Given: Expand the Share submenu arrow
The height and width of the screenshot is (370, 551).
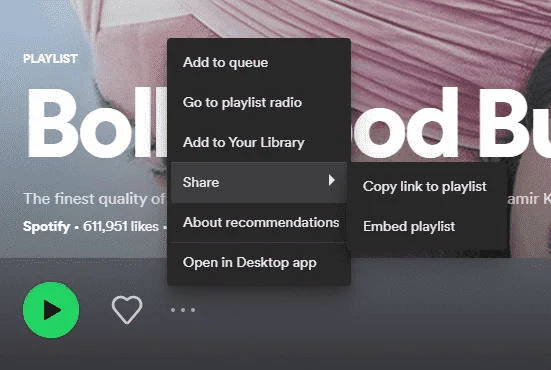Looking at the screenshot, I should pos(331,180).
